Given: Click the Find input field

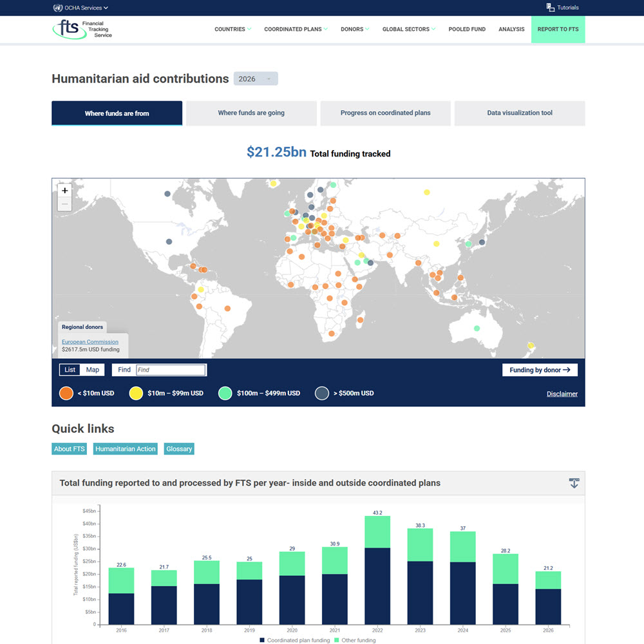Looking at the screenshot, I should pos(171,370).
